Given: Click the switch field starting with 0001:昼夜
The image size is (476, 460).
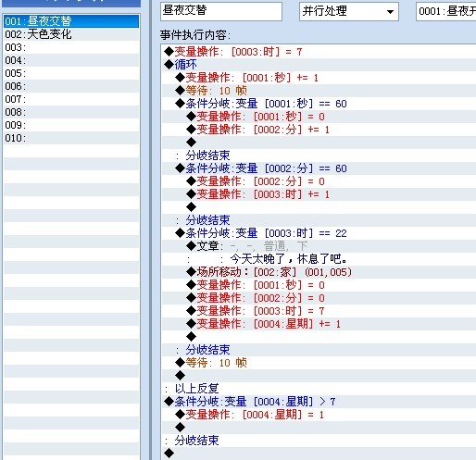Looking at the screenshot, I should (x=446, y=12).
